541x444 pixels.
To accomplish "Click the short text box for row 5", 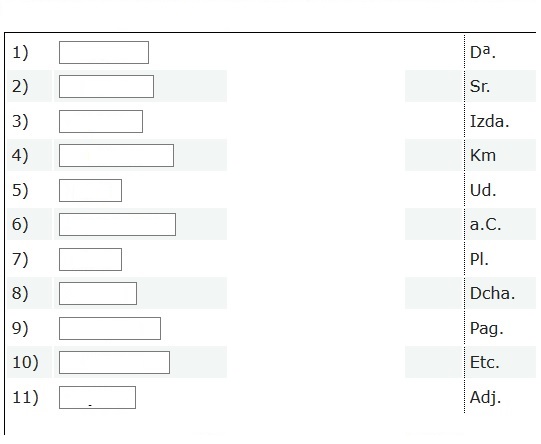I will coord(90,190).
